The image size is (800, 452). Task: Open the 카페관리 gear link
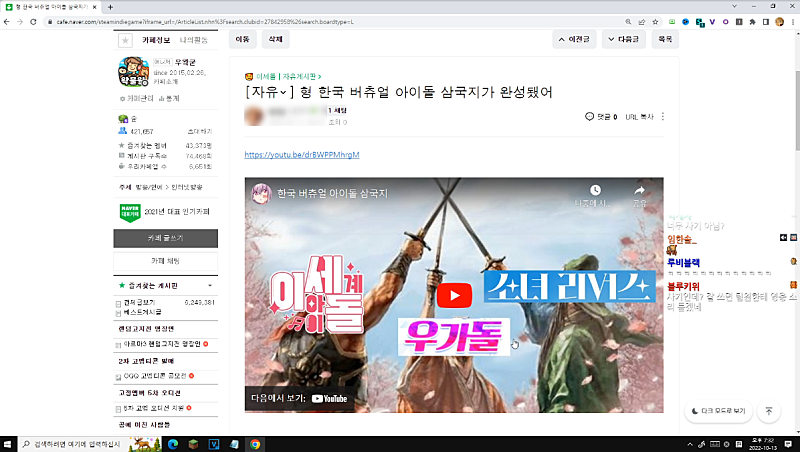click(x=137, y=98)
